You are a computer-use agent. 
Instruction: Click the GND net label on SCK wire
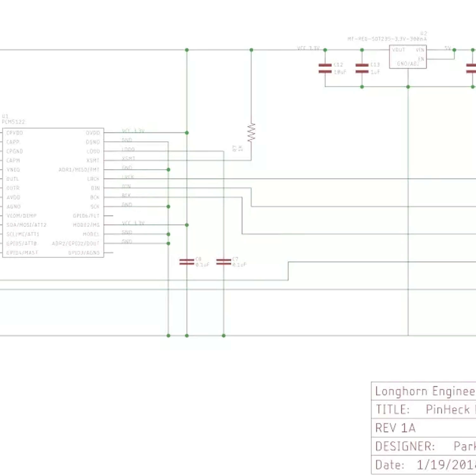pos(127,205)
